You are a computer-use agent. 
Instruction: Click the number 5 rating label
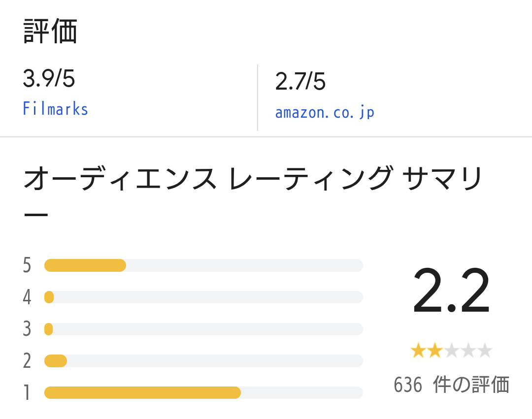pos(27,265)
